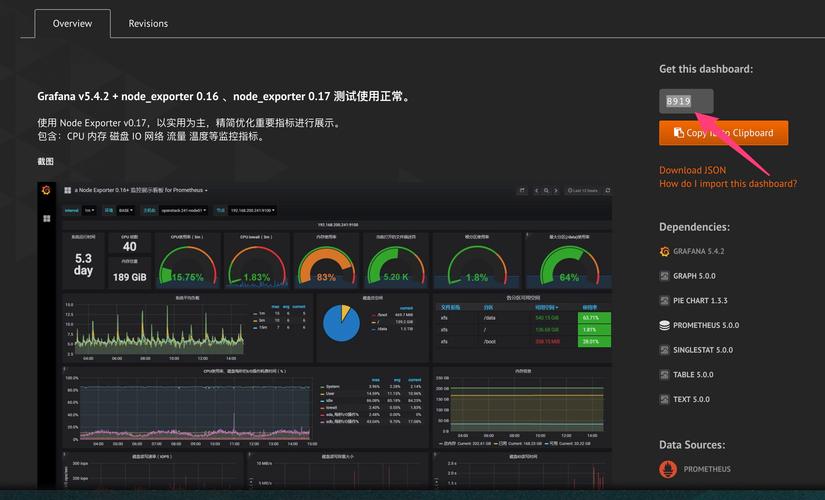Click the Grafana 5.4.2 dependency logo icon
825x500 pixels.
point(665,252)
